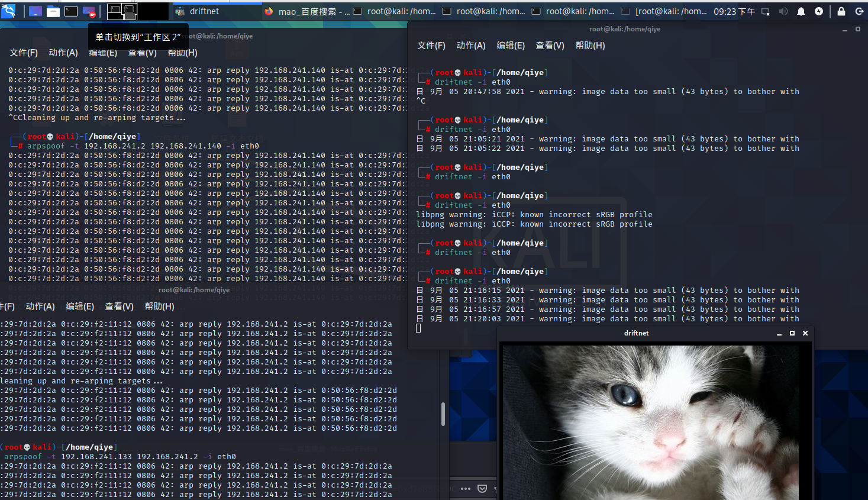This screenshot has height=500, width=868.
Task: Click arpspoof -t 192.168.241.2 command line
Action: [x=143, y=146]
